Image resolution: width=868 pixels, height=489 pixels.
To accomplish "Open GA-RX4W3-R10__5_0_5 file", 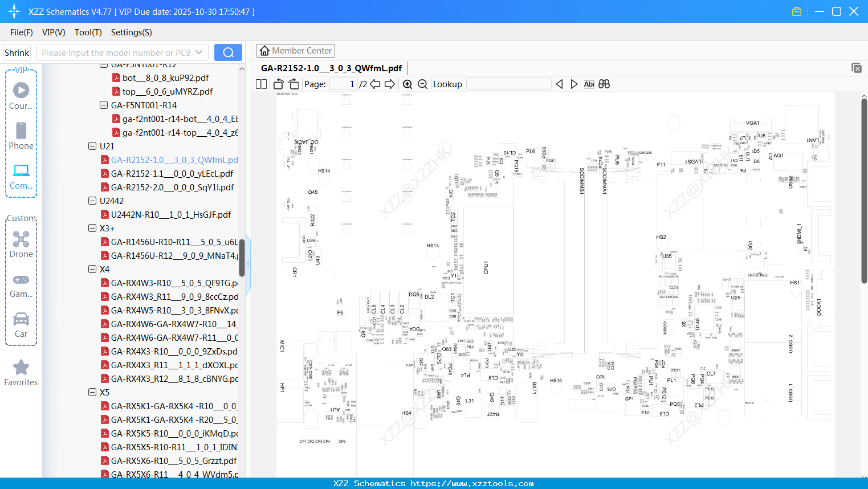I will 174,283.
